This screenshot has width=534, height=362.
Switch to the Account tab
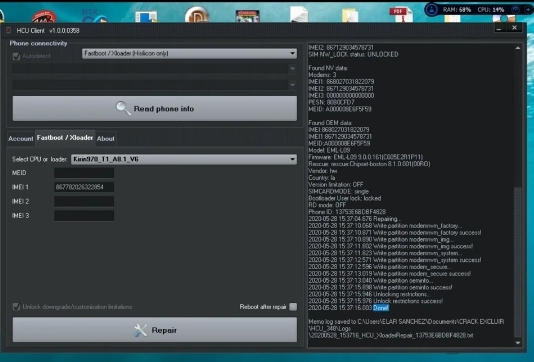pos(21,139)
